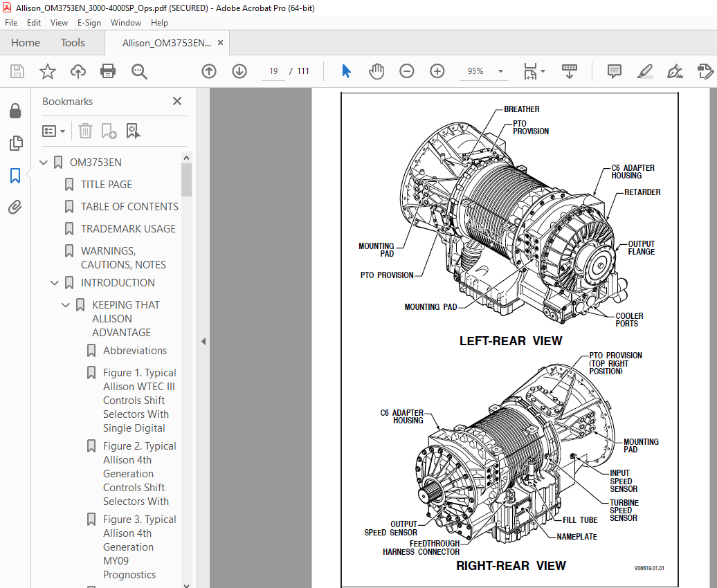Jump to Figure 3 MY09 Prognostics bookmark
Screen dimensions: 717x588
pos(140,547)
